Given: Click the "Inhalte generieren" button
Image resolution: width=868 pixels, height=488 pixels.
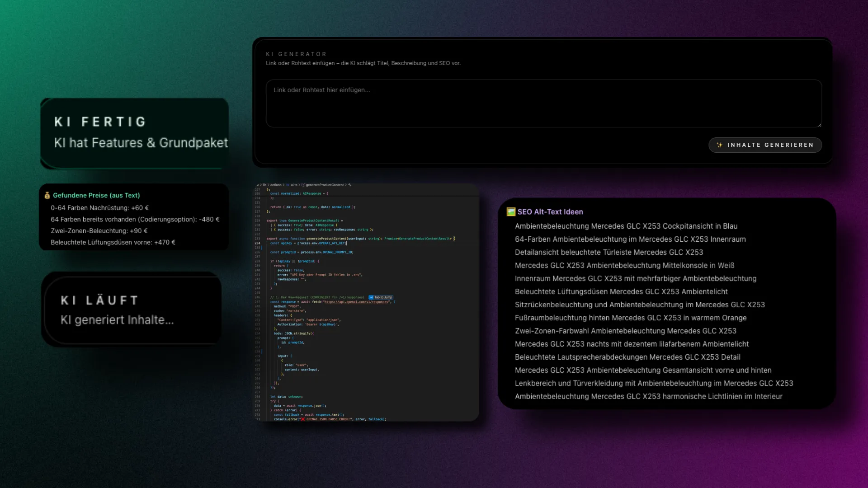Looking at the screenshot, I should click(x=765, y=145).
